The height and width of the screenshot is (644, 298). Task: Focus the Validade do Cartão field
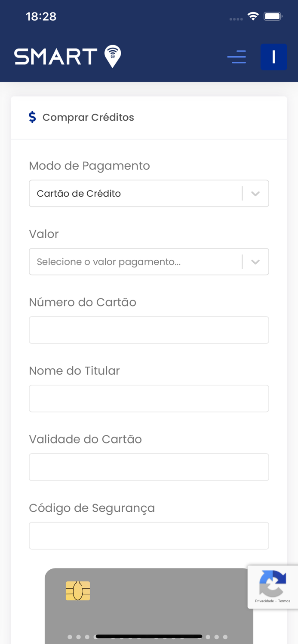[149, 467]
